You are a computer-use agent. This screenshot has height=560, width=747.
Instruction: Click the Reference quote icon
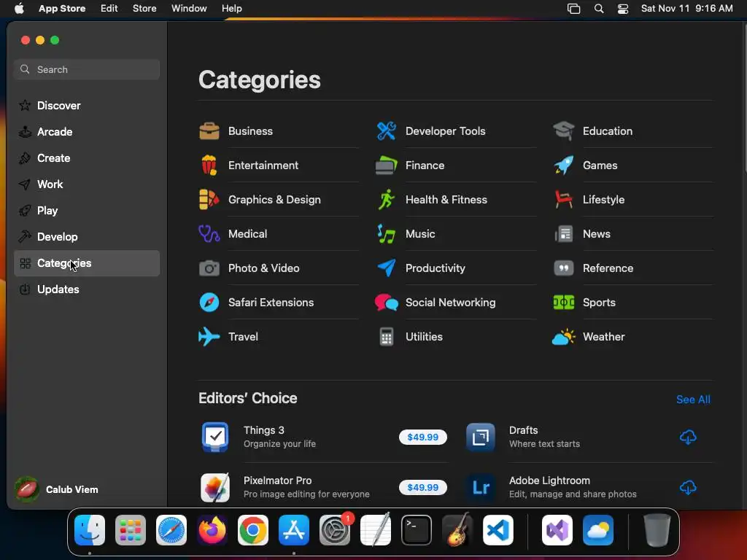pos(563,268)
